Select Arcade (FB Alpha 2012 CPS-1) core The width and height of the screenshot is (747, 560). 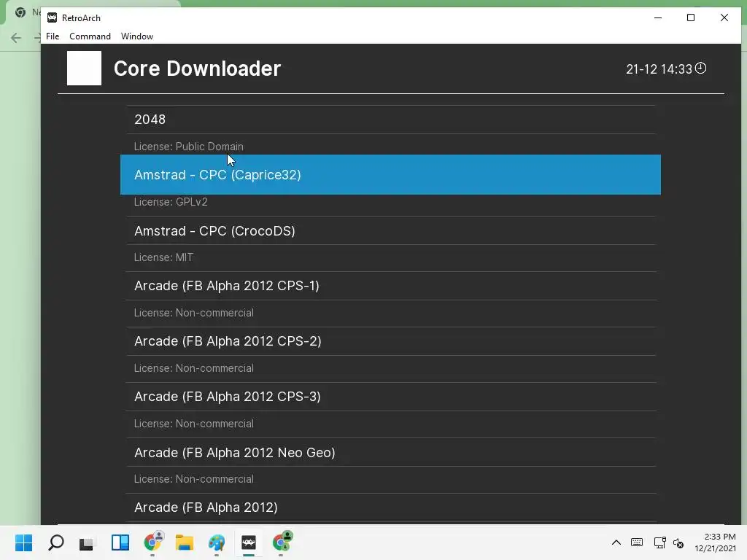coord(391,286)
